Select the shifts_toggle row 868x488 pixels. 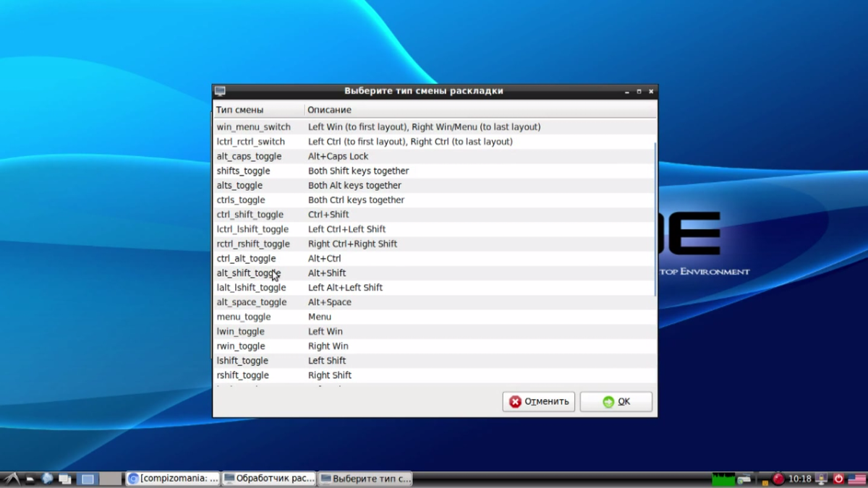tap(434, 171)
